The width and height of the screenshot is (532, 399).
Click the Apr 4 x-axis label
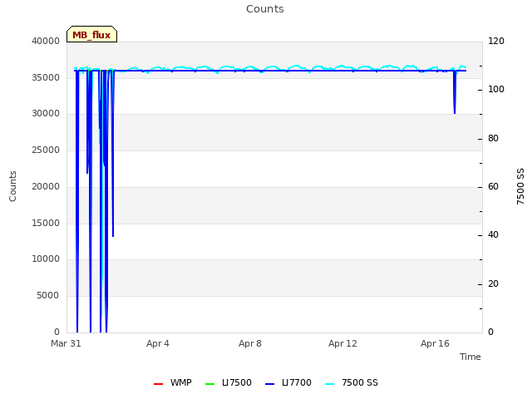(x=158, y=343)
